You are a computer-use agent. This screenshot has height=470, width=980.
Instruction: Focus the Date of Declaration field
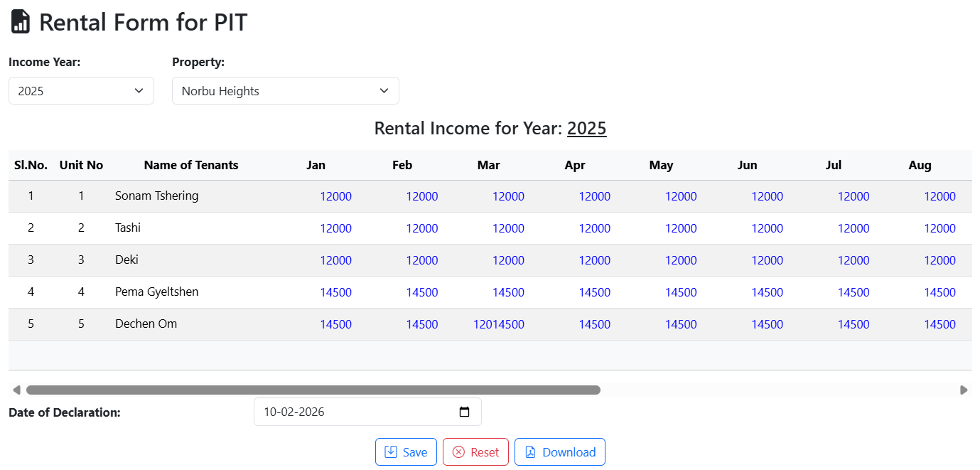pyautogui.click(x=355, y=412)
